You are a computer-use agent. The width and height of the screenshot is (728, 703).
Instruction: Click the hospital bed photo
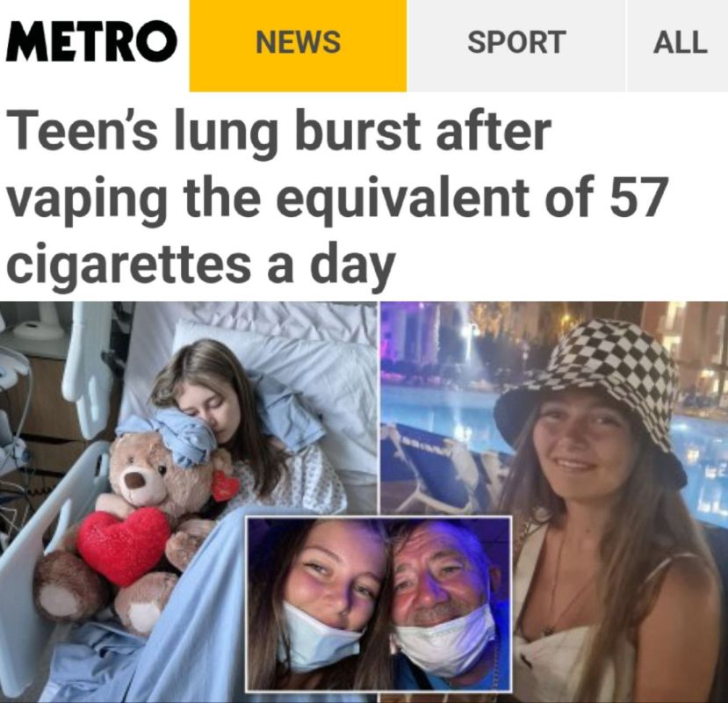(x=188, y=502)
